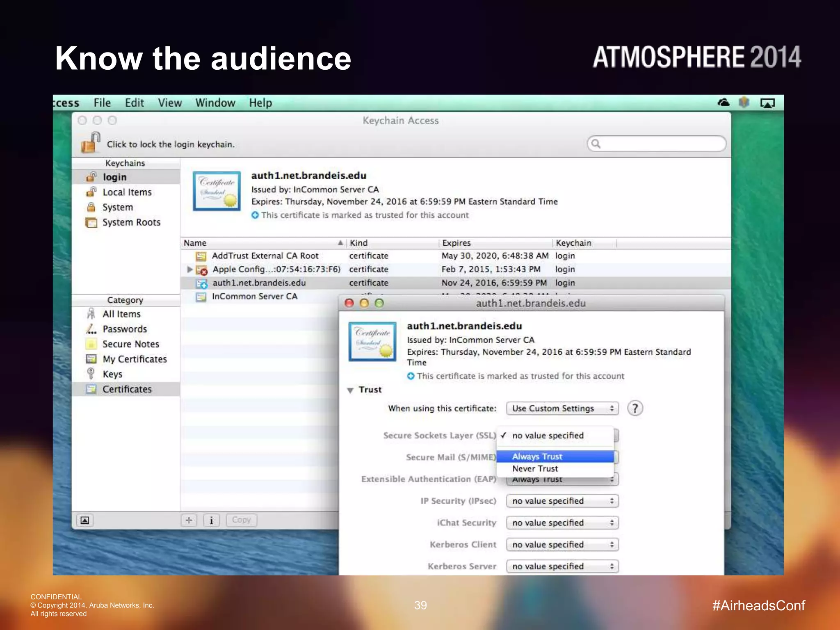Click the certificate thumbnail in the detail dialog
Image resolution: width=840 pixels, height=630 pixels.
tap(372, 342)
